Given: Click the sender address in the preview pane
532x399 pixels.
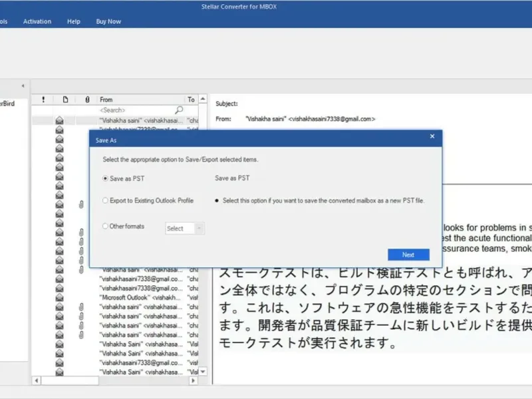Looking at the screenshot, I should coord(311,119).
